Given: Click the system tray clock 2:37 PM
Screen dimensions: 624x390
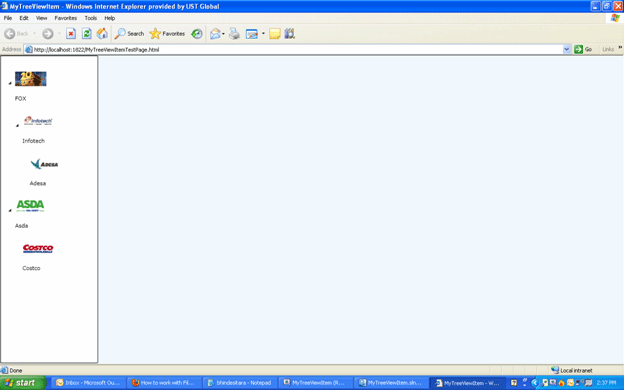Looking at the screenshot, I should [606, 383].
